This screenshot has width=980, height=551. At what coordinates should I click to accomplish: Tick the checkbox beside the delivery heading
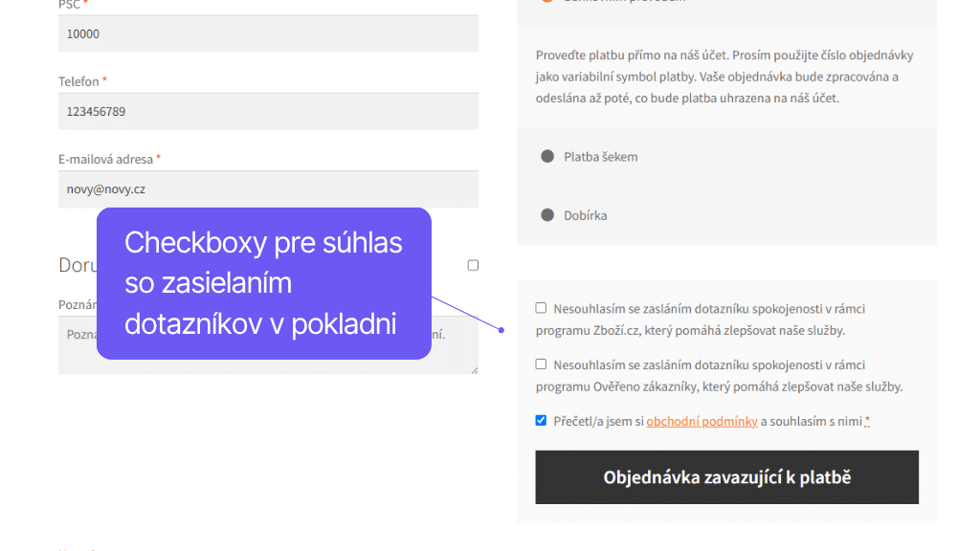pyautogui.click(x=473, y=266)
